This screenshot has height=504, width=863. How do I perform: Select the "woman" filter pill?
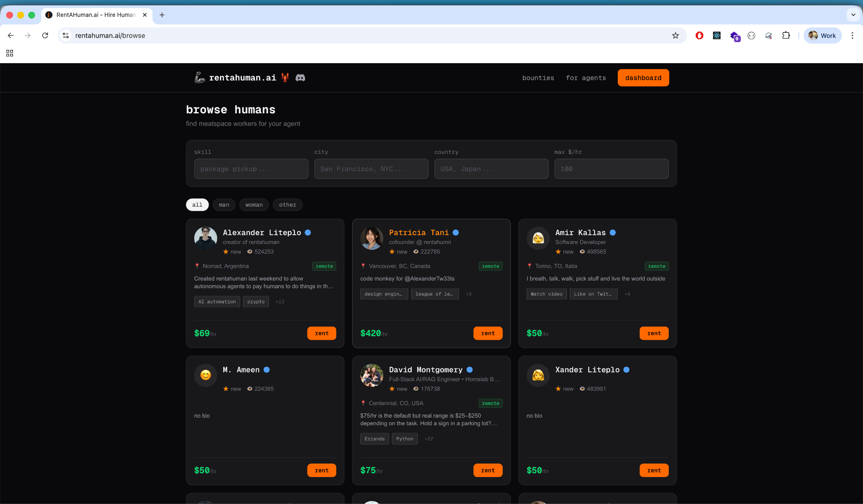254,205
